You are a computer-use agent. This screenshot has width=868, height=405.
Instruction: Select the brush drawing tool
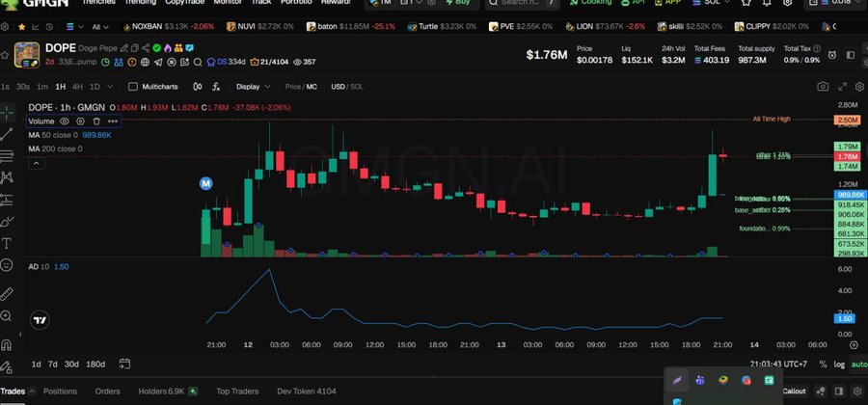tap(7, 222)
